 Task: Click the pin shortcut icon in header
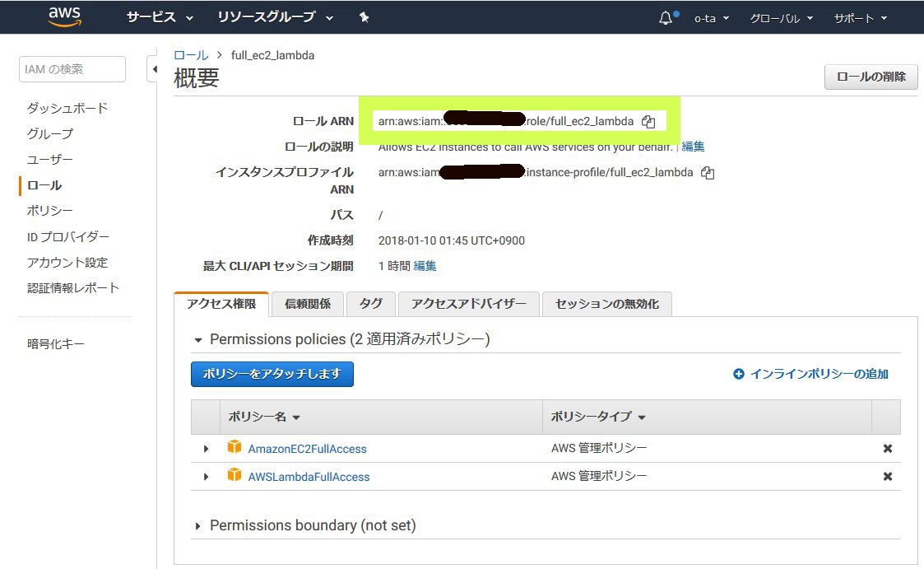click(x=364, y=17)
